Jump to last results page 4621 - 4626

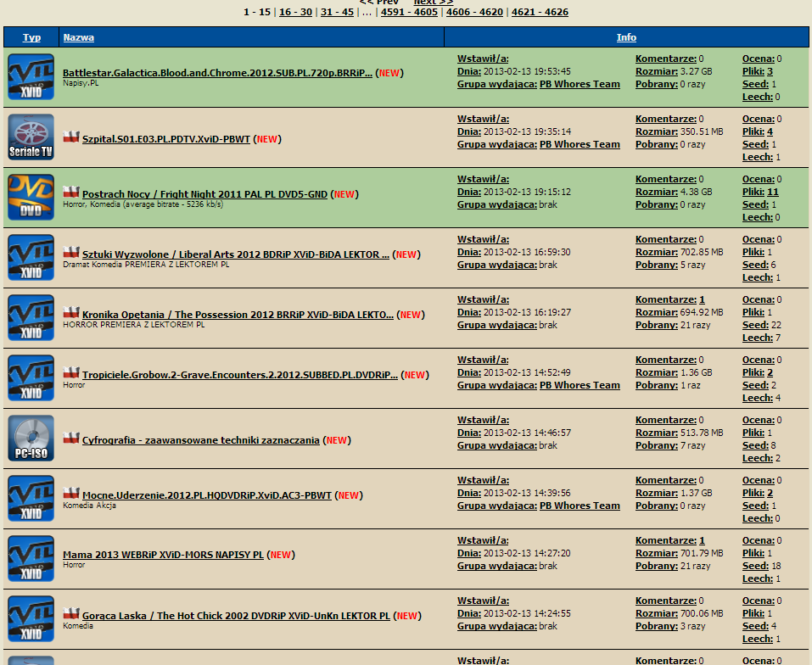pyautogui.click(x=540, y=12)
